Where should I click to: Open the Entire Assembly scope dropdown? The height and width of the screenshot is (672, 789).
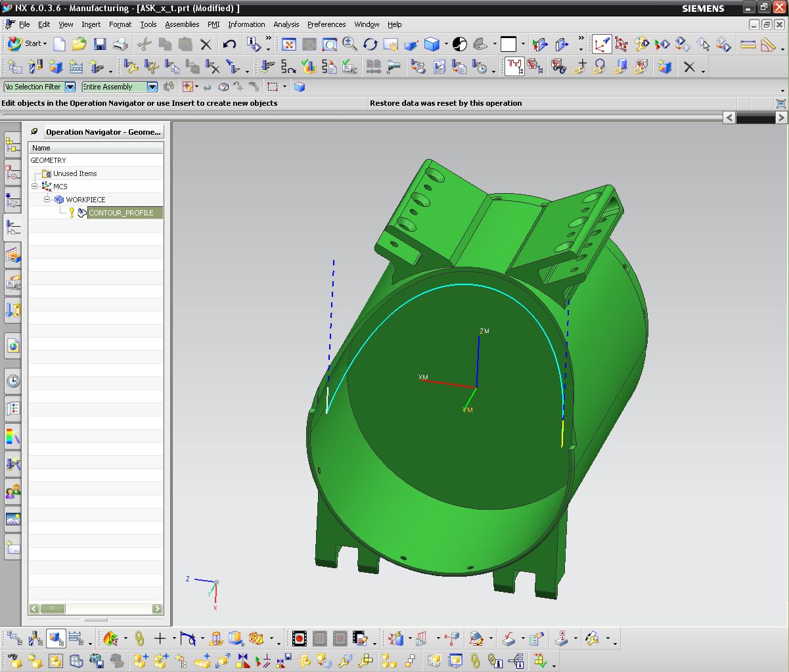(152, 87)
